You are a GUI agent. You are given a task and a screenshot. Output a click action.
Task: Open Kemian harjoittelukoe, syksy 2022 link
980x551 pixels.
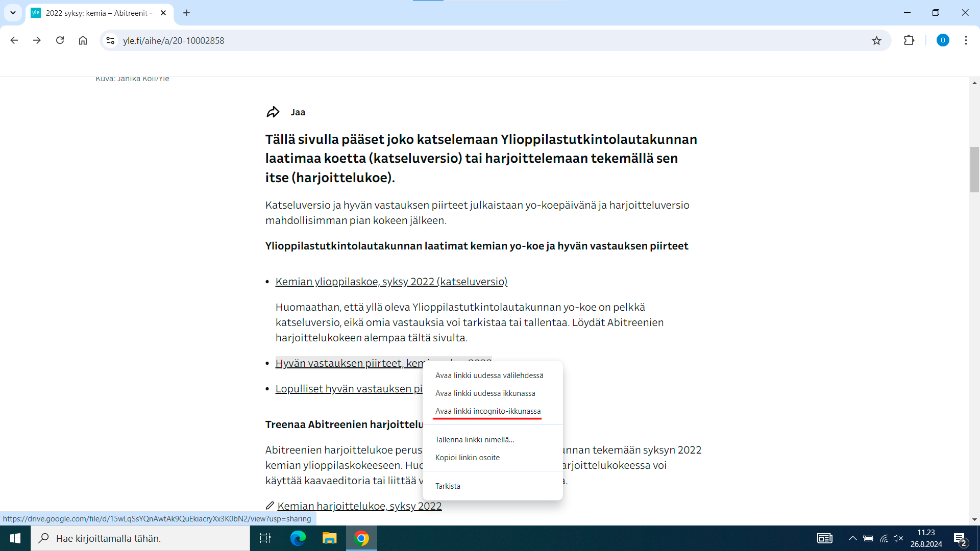click(x=359, y=506)
